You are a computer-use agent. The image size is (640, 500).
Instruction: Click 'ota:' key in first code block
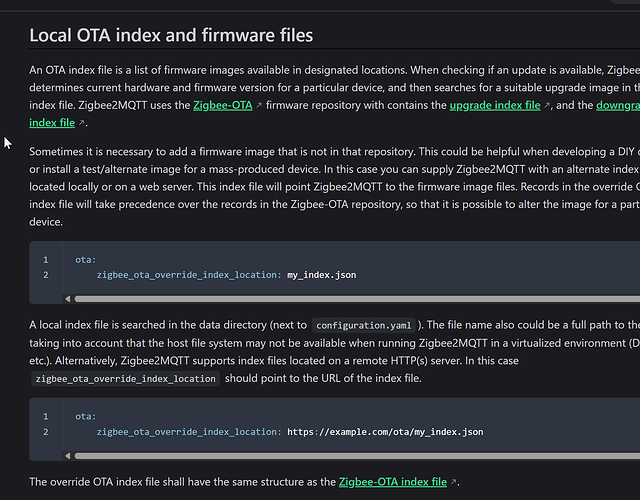85,260
